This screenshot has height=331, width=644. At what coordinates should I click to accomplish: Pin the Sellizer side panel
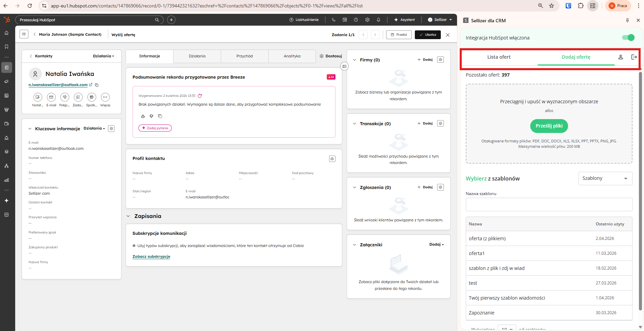pos(627,21)
